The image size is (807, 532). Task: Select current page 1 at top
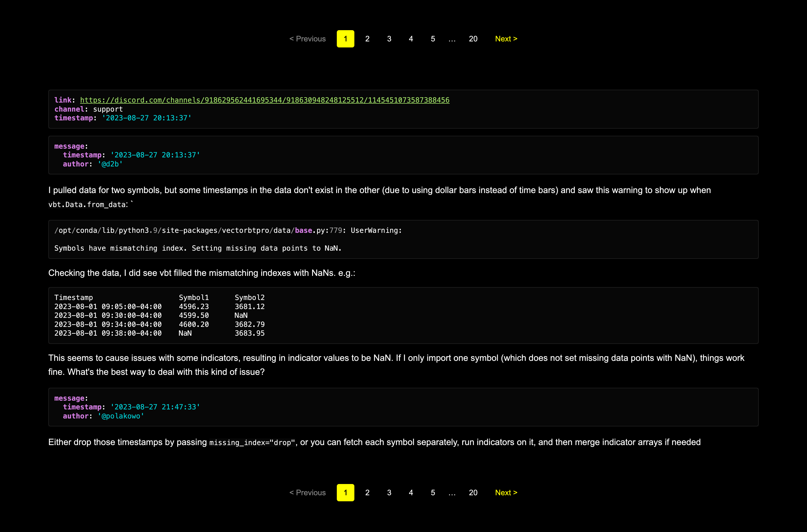(345, 39)
